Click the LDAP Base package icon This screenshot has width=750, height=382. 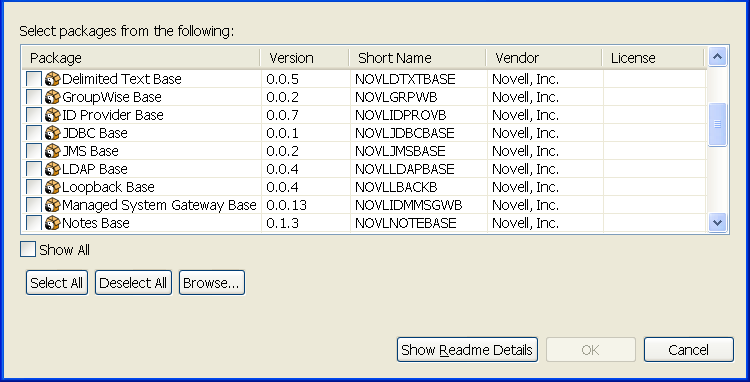point(53,169)
